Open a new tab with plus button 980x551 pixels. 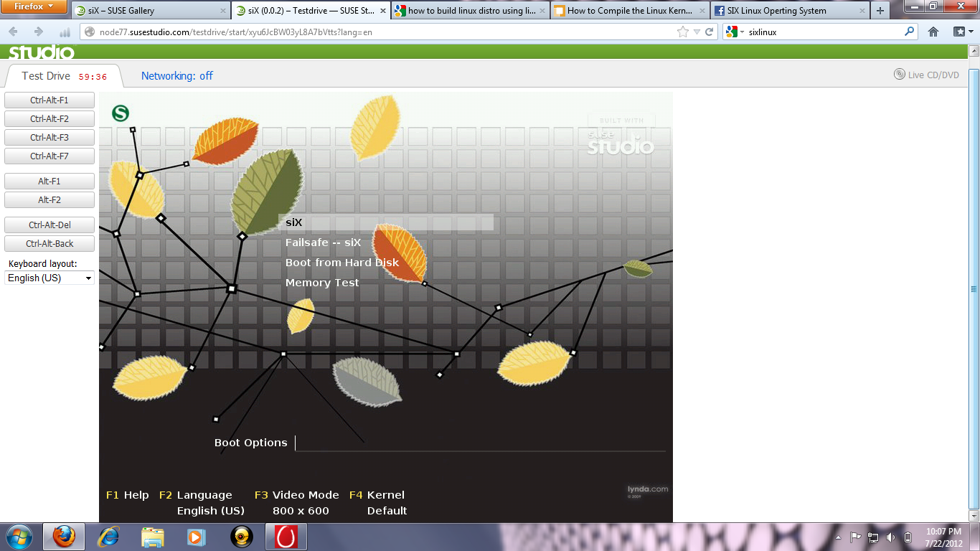pyautogui.click(x=880, y=11)
